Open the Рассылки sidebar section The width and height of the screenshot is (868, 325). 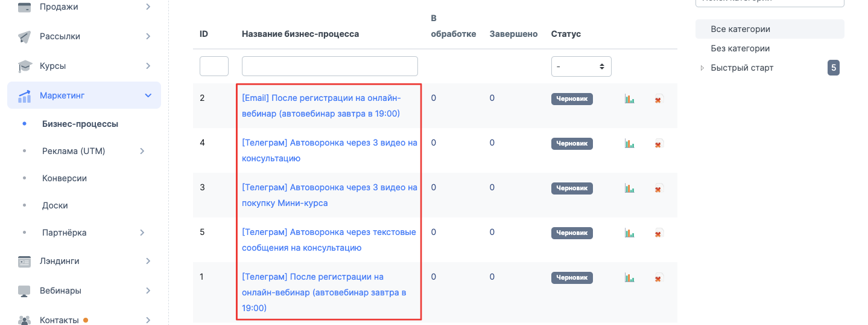60,36
